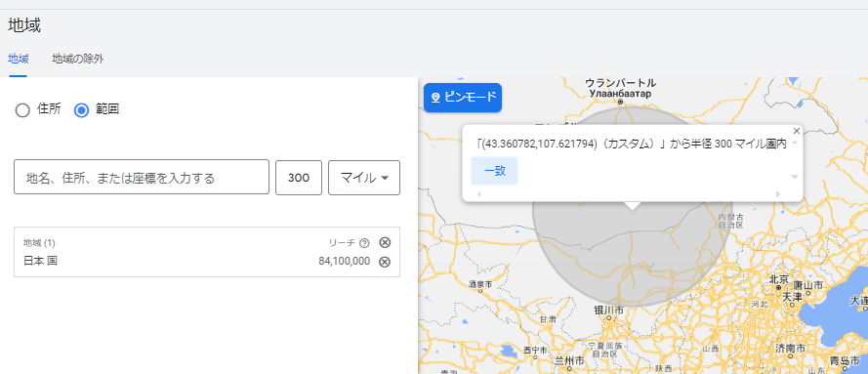Click the popup scroll-right arrow
Viewport: 868px width, 374px height.
(x=778, y=194)
